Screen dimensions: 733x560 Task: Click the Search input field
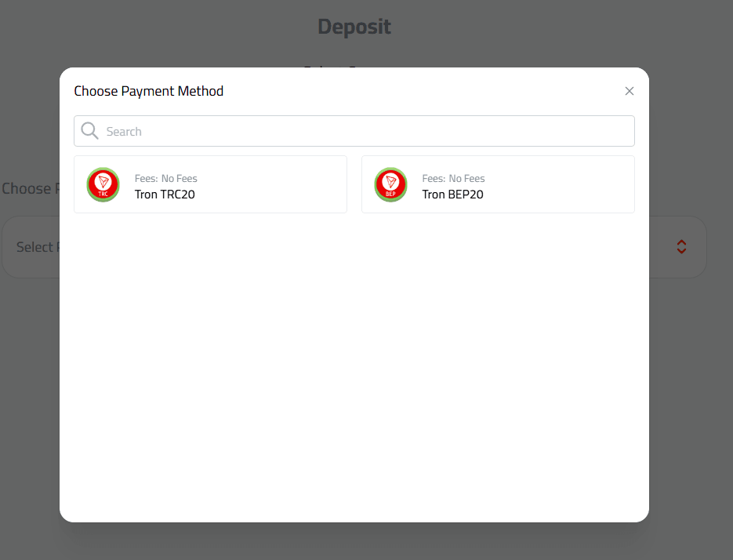pos(354,131)
